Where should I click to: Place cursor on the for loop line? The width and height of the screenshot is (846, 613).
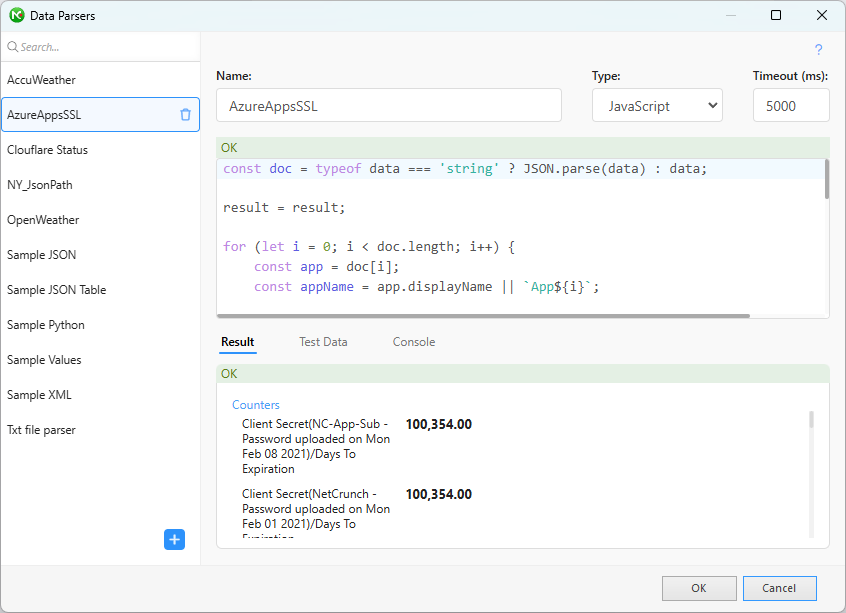[x=369, y=247]
